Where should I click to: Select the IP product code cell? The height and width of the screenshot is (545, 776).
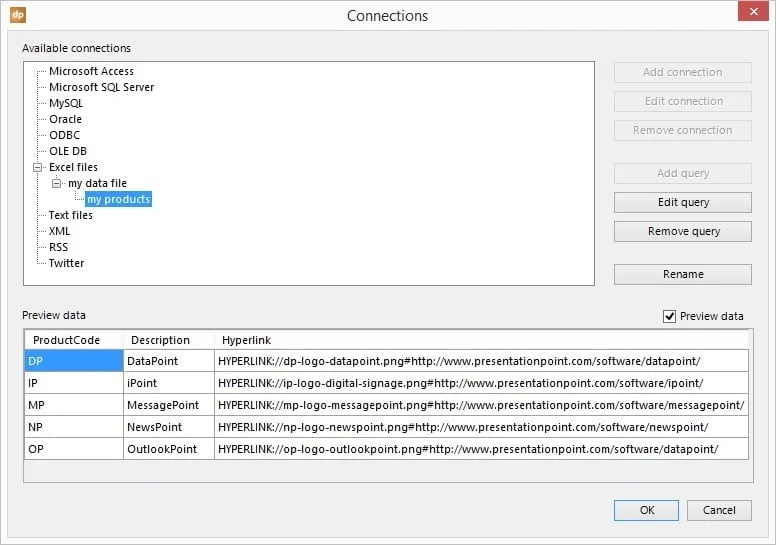click(74, 383)
